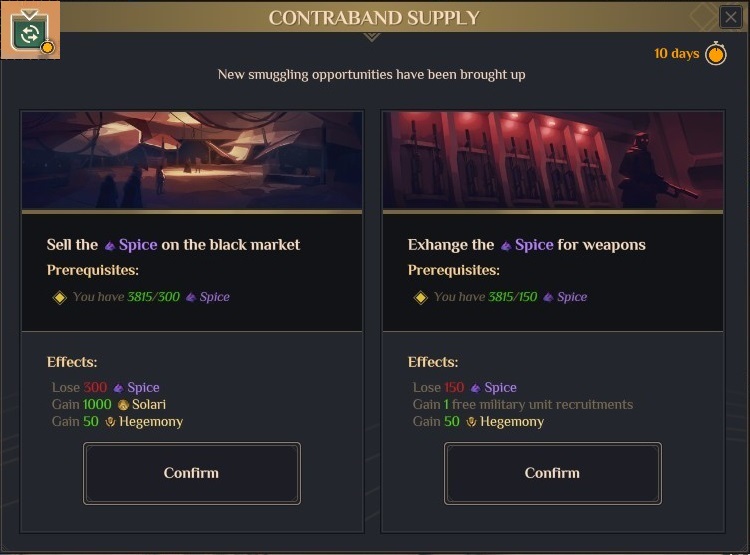The width and height of the screenshot is (750, 555).
Task: Click 'free military unit recruitments' effect text
Action: coord(542,405)
